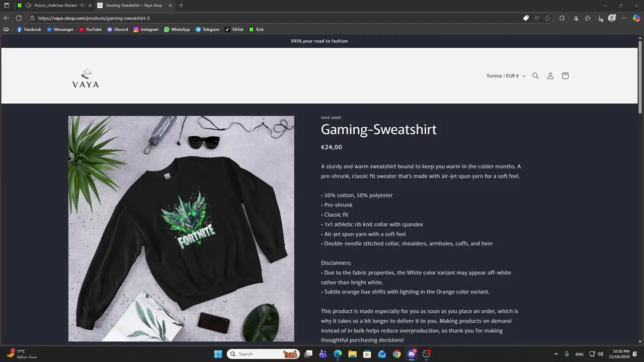Open the Downloads toolbar icon
The width and height of the screenshot is (644, 362).
pos(600,18)
